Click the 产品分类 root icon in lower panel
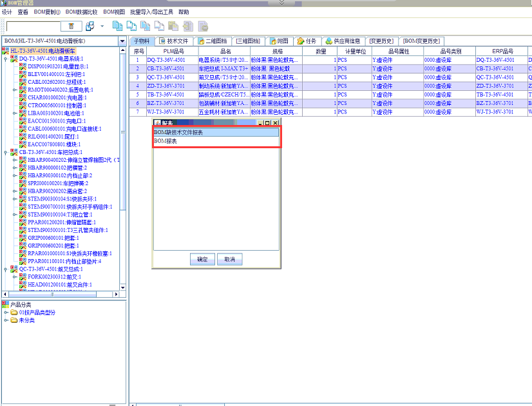The width and height of the screenshot is (532, 406). (x=6, y=304)
